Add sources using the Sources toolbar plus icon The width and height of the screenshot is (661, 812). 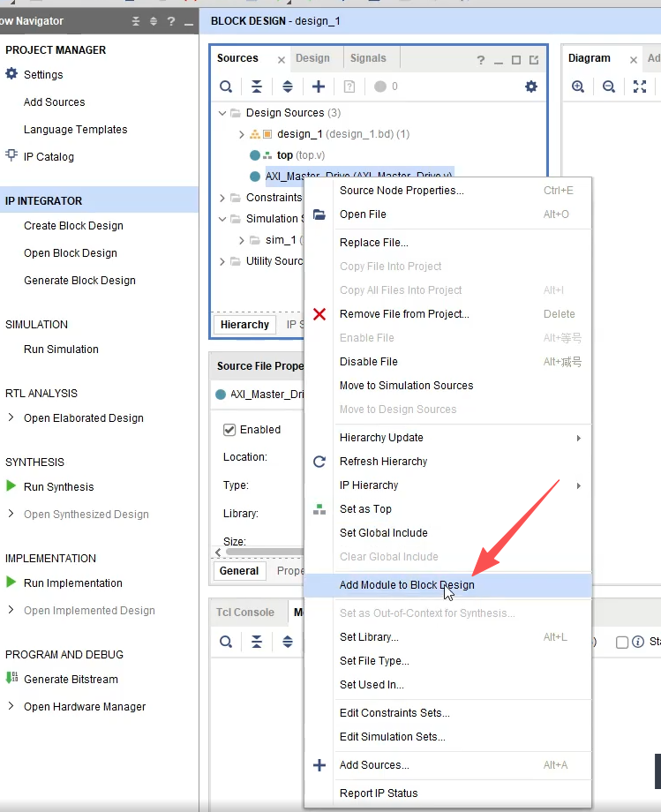[x=319, y=86]
